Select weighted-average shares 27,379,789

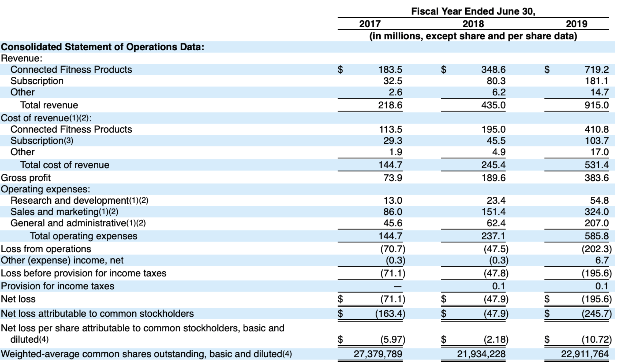click(378, 354)
